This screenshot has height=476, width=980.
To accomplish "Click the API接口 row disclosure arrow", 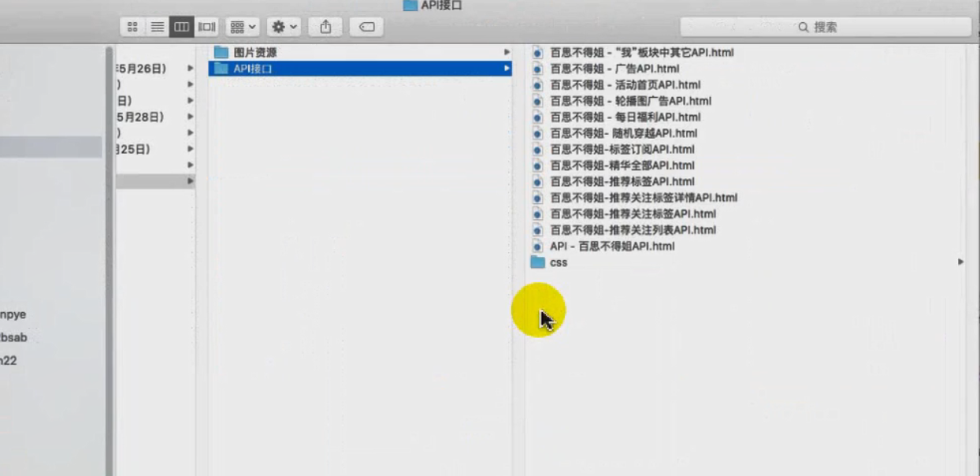I will 507,69.
